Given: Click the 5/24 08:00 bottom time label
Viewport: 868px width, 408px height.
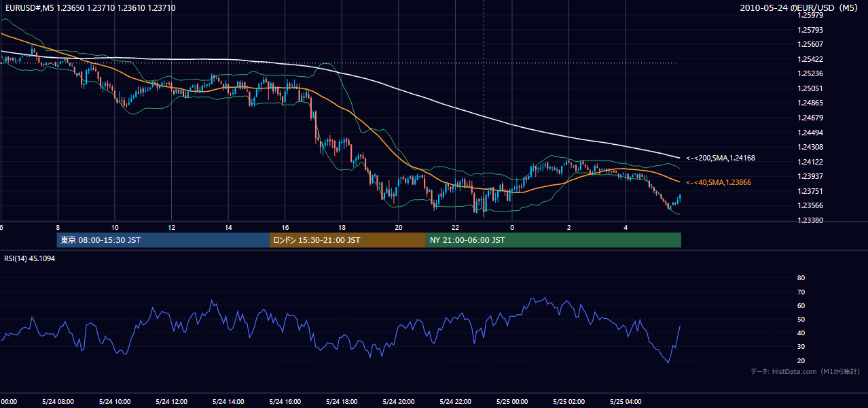Looking at the screenshot, I should pyautogui.click(x=58, y=401).
